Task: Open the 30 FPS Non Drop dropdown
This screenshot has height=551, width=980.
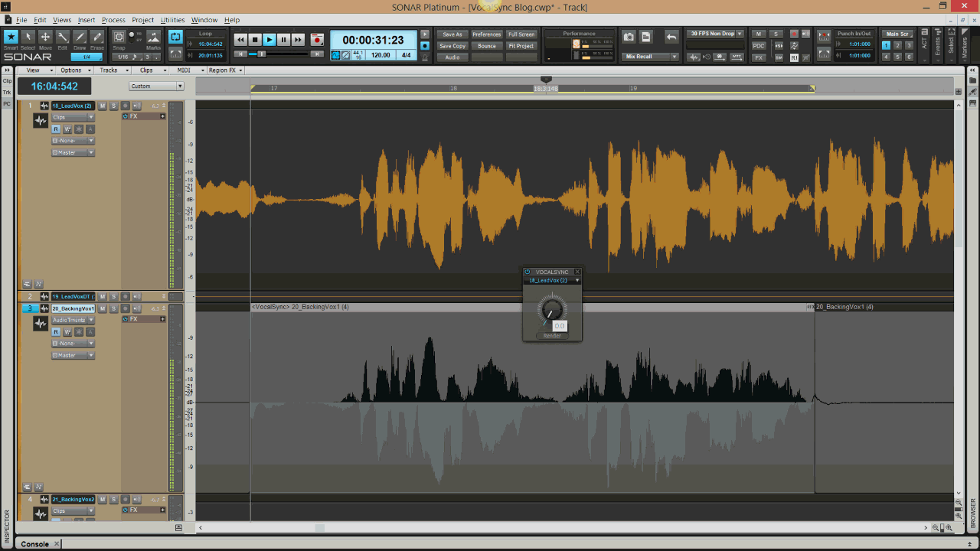Action: [x=716, y=34]
